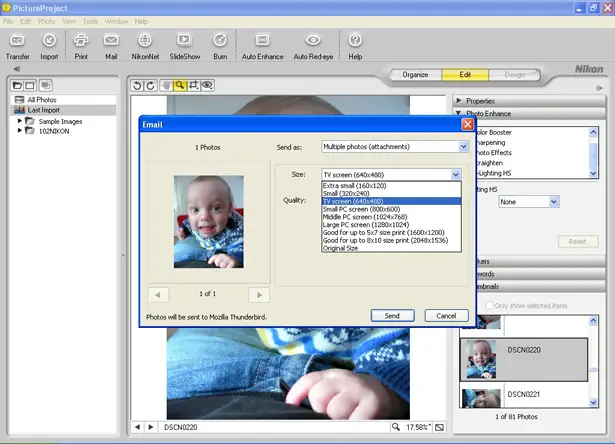Select All Photos in the folder list
The width and height of the screenshot is (615, 444).
pos(64,100)
